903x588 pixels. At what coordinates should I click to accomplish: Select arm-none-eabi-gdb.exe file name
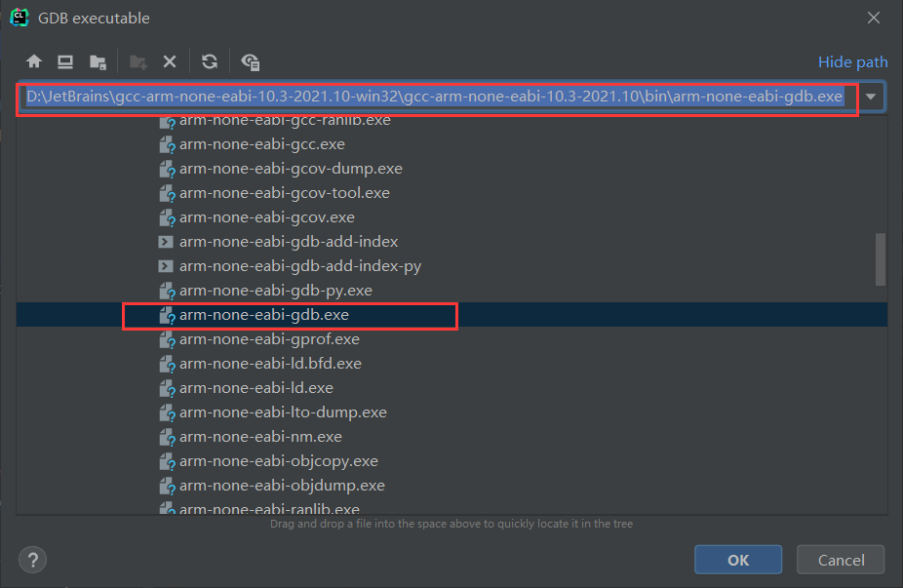tap(263, 315)
